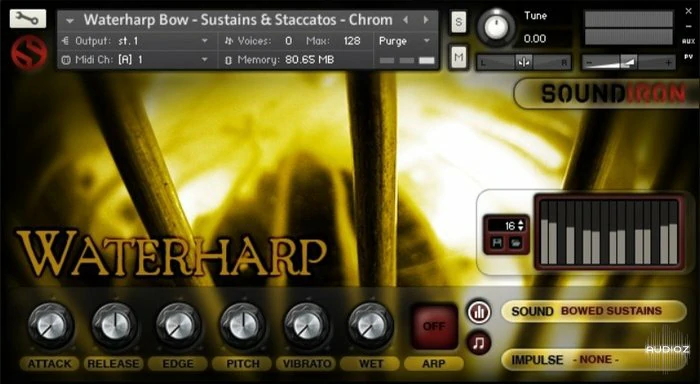The height and width of the screenshot is (384, 700).
Task: Go to previous instrument with left arrow
Action: pos(405,20)
